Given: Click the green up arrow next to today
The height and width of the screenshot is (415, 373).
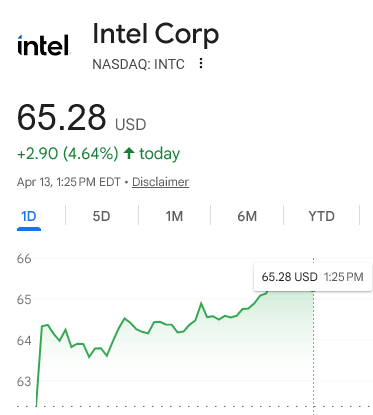Looking at the screenshot, I should [129, 153].
